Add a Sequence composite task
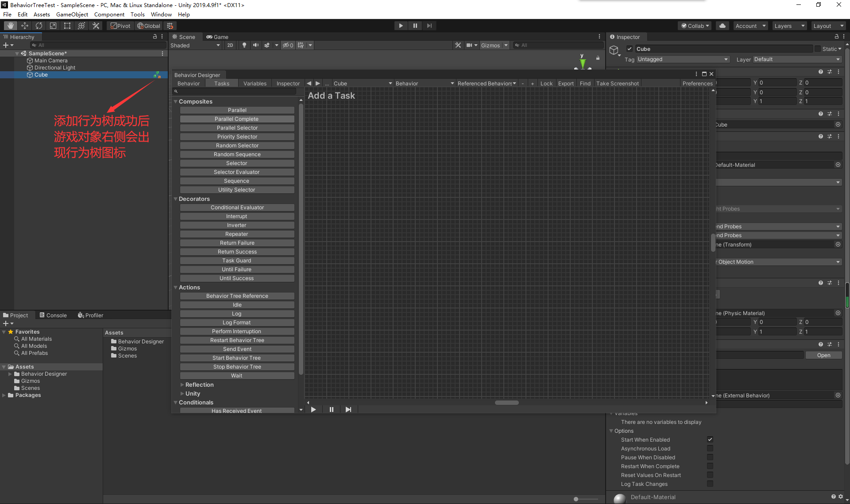The image size is (850, 504). 237,181
